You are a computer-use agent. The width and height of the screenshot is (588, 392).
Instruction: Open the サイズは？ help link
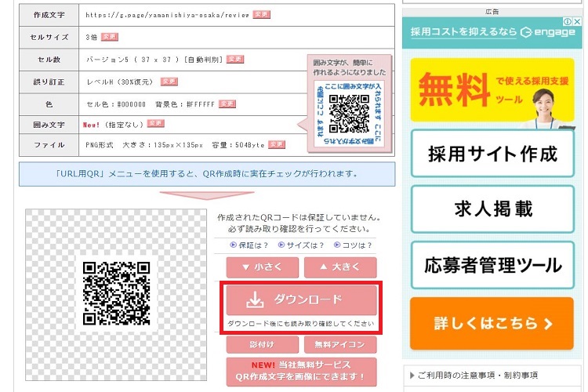point(301,245)
